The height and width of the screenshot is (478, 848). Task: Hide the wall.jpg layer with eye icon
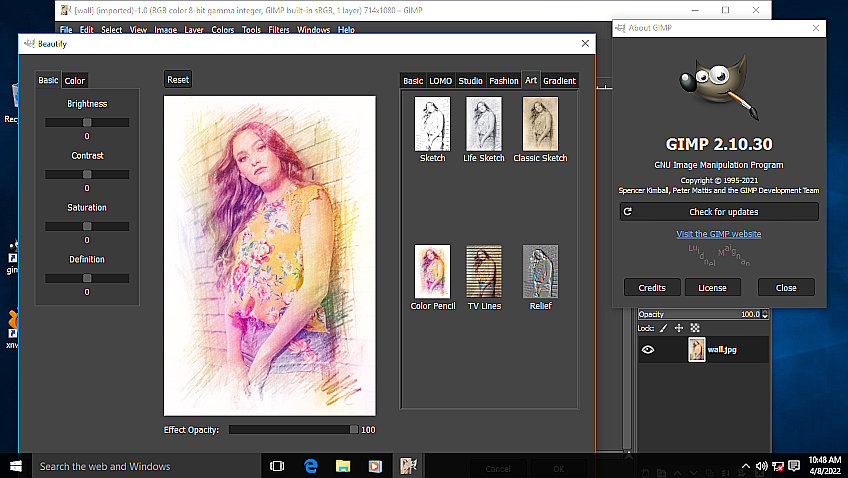(x=648, y=349)
